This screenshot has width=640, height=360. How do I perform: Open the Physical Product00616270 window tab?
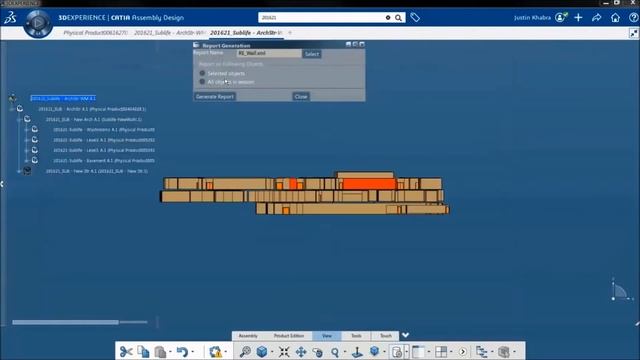coord(96,33)
